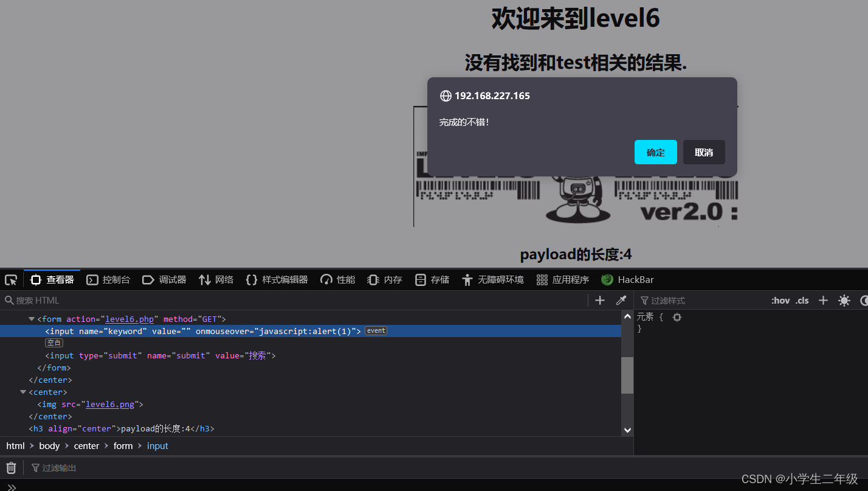The width and height of the screenshot is (868, 491).
Task: Click the HackBar green icon
Action: coord(607,280)
